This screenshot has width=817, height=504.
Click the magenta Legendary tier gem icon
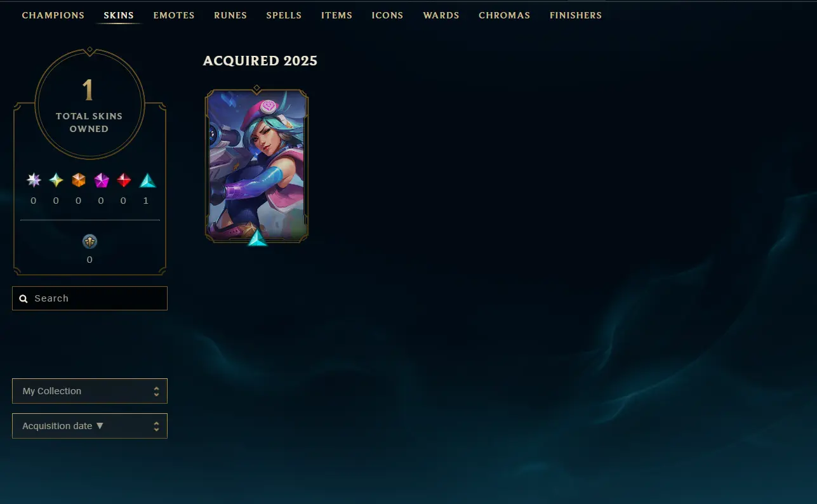click(x=101, y=180)
